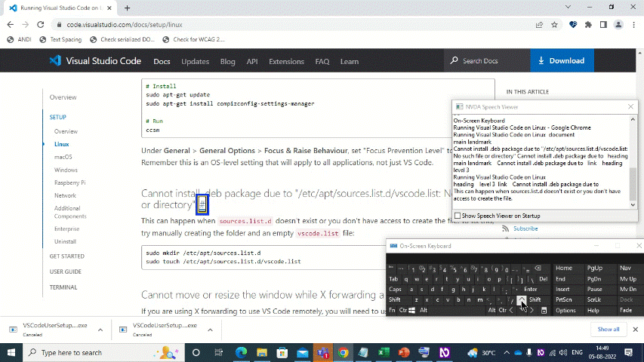Open the Chrome tab search chevron
Viewport: 644px width, 362px height.
[x=568, y=7]
